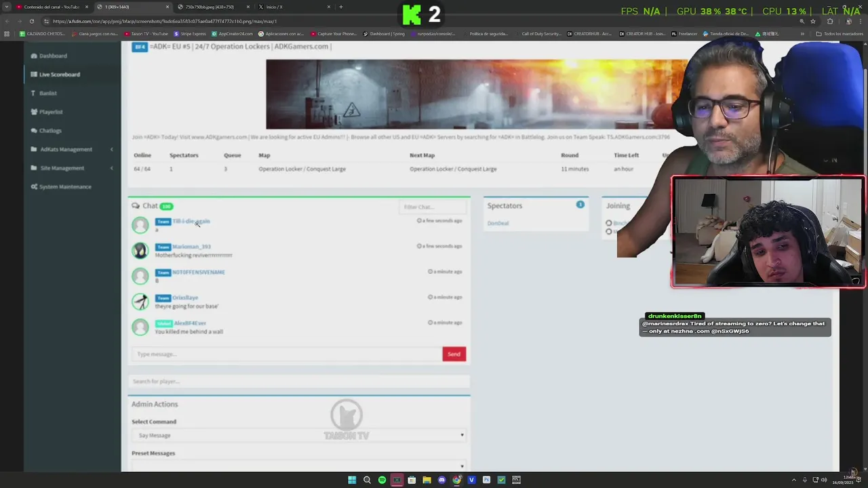Click the Operation Locker server banner image
The width and height of the screenshot is (868, 488).
click(476, 94)
